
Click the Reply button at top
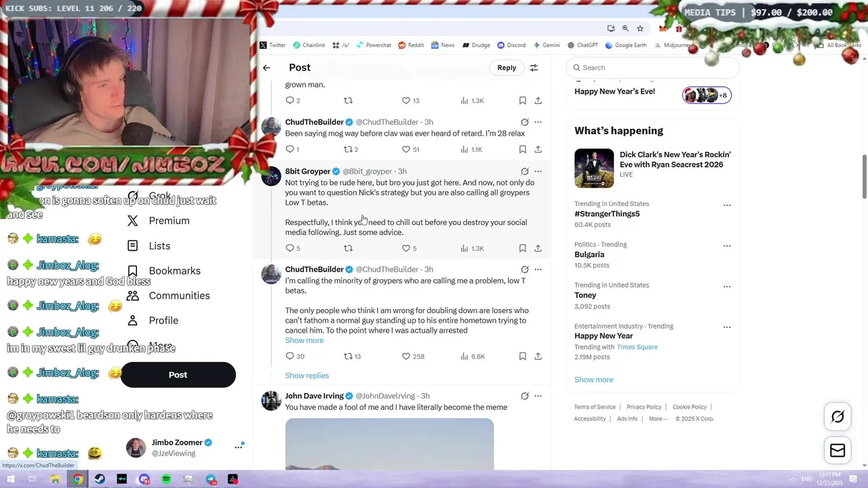[507, 68]
